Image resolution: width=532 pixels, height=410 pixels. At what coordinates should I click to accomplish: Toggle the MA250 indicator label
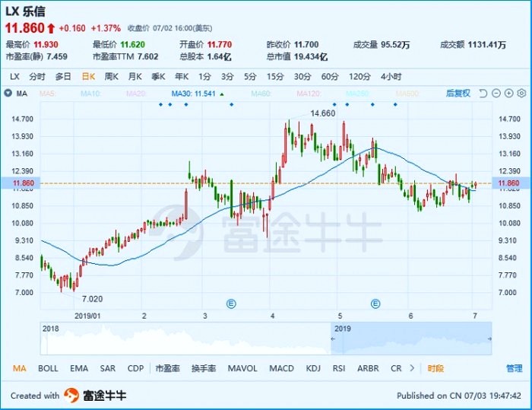click(x=357, y=94)
